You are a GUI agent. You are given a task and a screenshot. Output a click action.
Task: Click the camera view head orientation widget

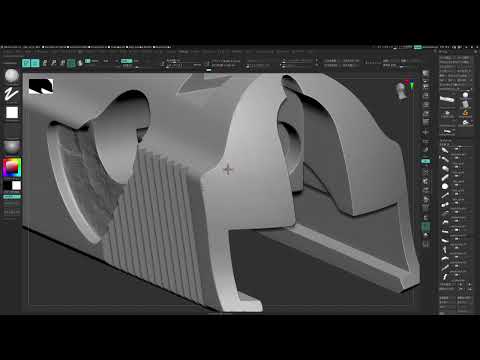coord(401,91)
